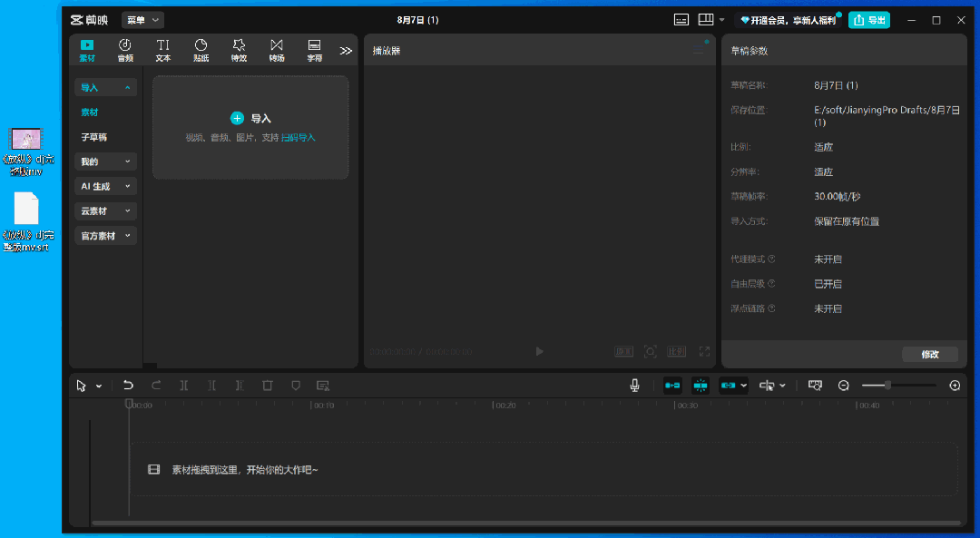Open the 菜单 menu dropdown

142,20
